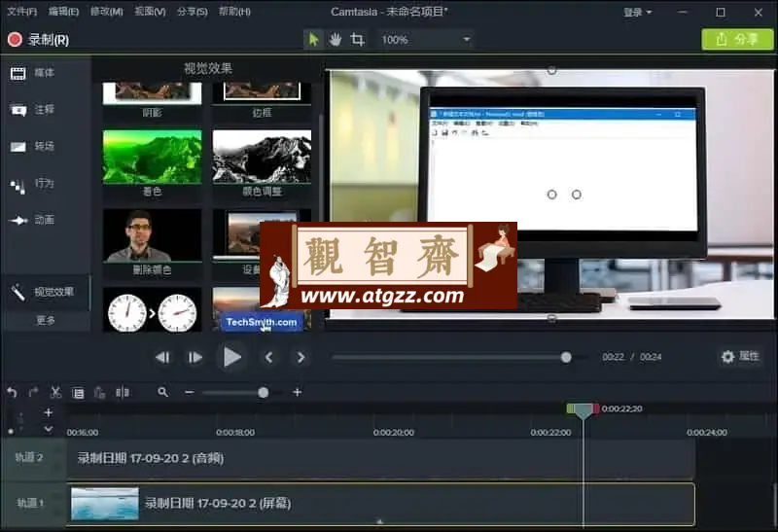Viewport: 778px width, 532px height.
Task: Click the timeline zoom magnifier icon
Action: point(162,393)
